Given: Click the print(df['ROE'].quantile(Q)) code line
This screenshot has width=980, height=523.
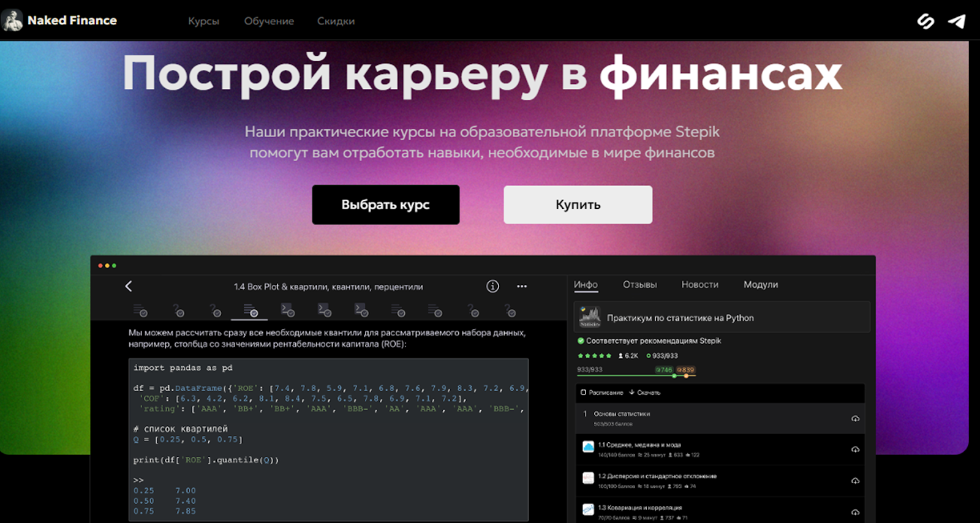Looking at the screenshot, I should click(206, 460).
